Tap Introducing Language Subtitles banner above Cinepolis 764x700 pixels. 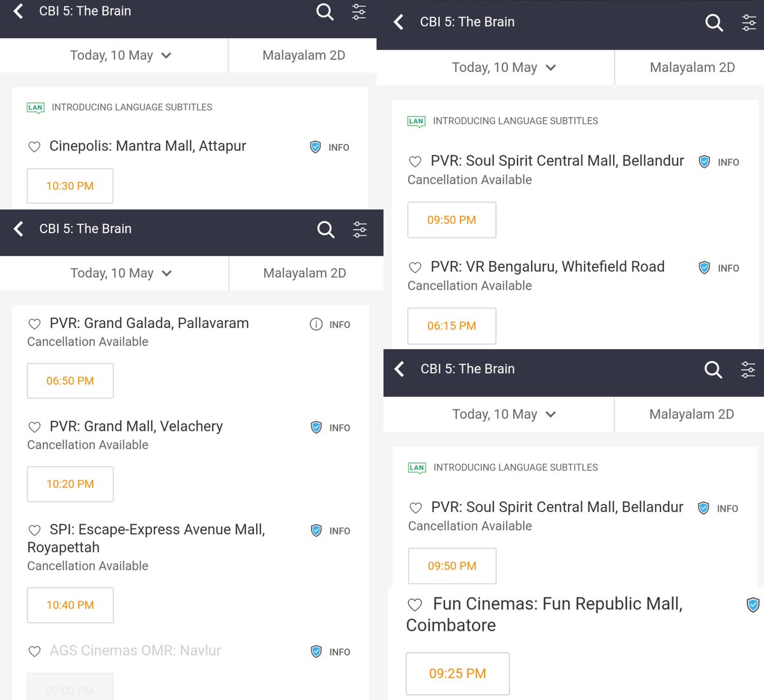(132, 108)
